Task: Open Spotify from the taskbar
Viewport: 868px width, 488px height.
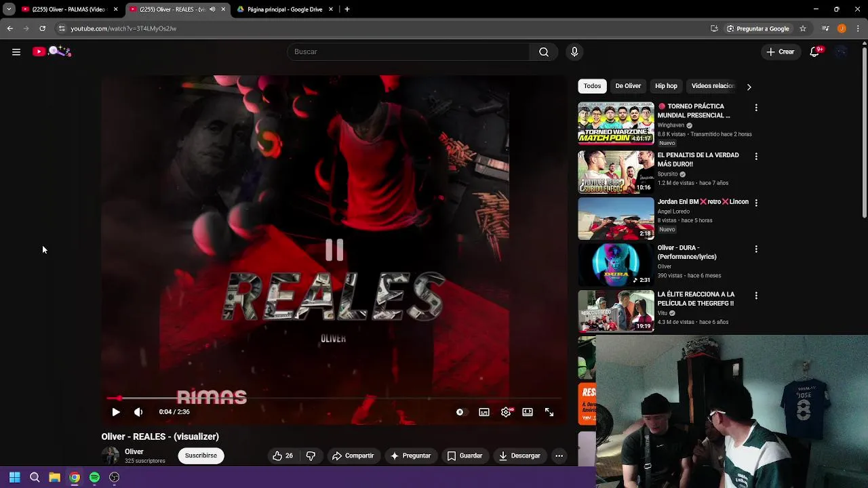Action: [x=94, y=477]
